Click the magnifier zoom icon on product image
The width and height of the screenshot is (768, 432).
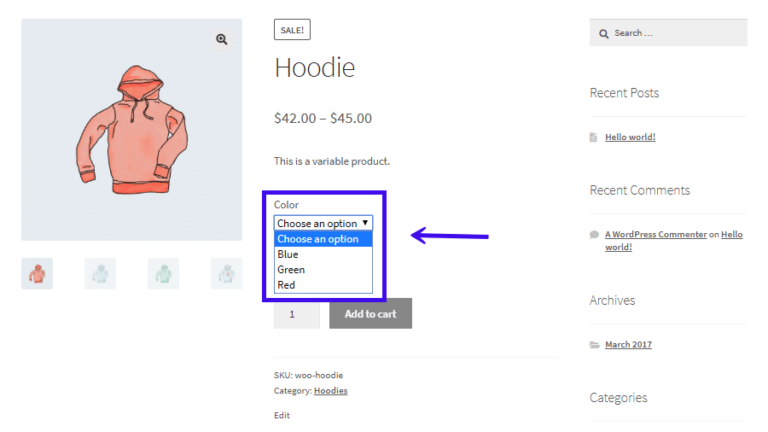click(221, 40)
